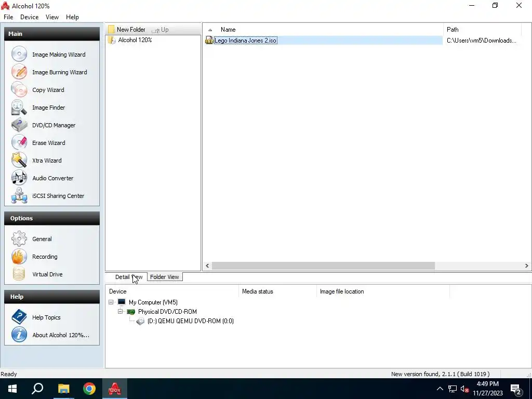This screenshot has height=399, width=532.
Task: Click the file path C:\Users\vm5\Downloads cell
Action: click(x=482, y=41)
